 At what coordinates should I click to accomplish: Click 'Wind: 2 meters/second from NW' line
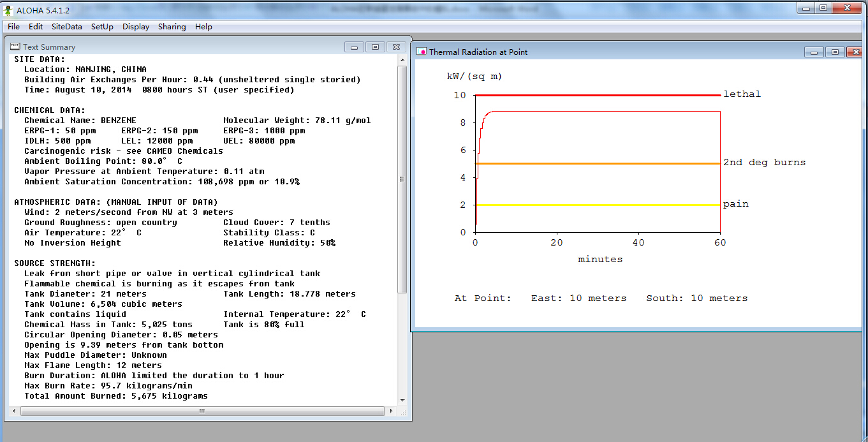(129, 212)
